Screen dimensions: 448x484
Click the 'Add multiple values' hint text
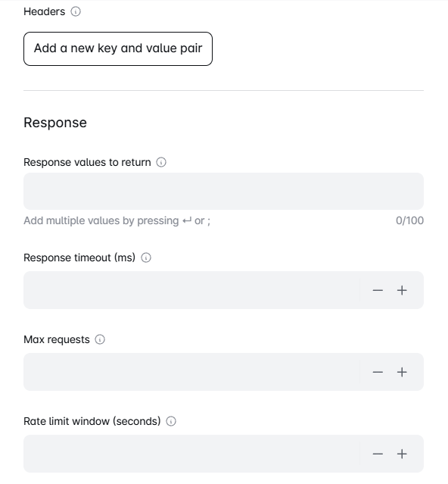(x=117, y=220)
